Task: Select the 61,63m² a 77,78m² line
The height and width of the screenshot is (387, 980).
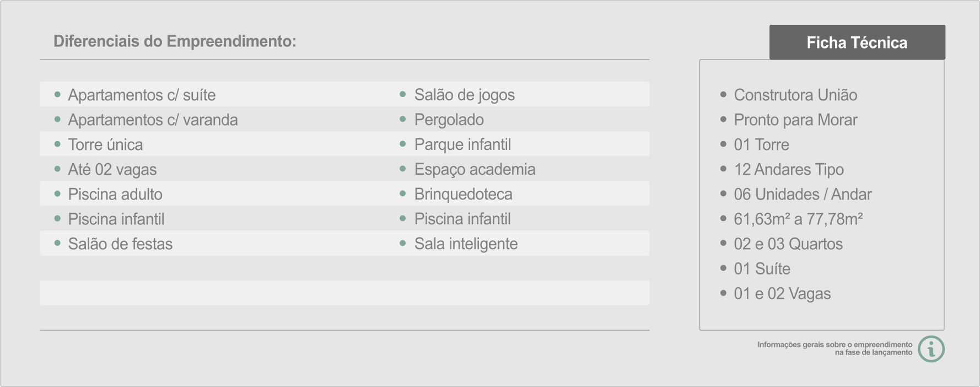Action: [x=798, y=219]
